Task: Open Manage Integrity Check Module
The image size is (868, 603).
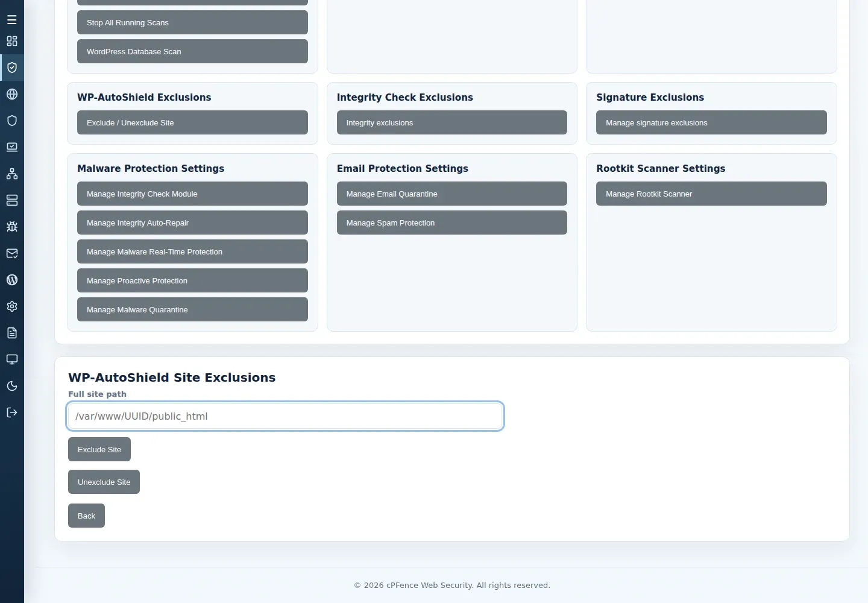Action: [192, 194]
